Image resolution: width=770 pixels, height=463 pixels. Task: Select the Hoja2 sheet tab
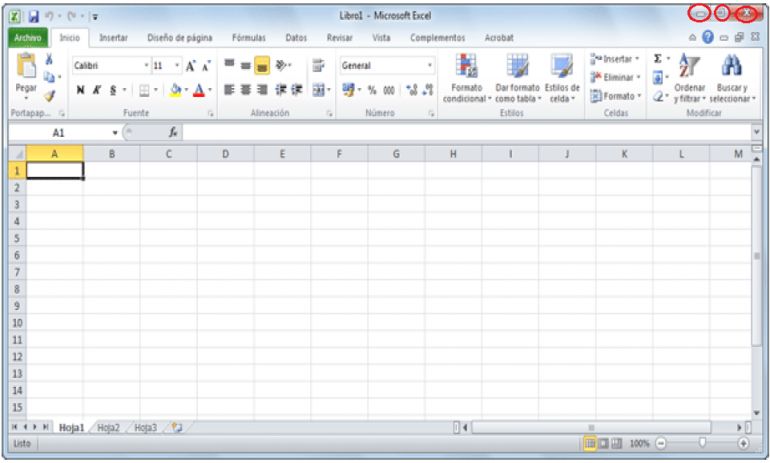click(x=109, y=428)
